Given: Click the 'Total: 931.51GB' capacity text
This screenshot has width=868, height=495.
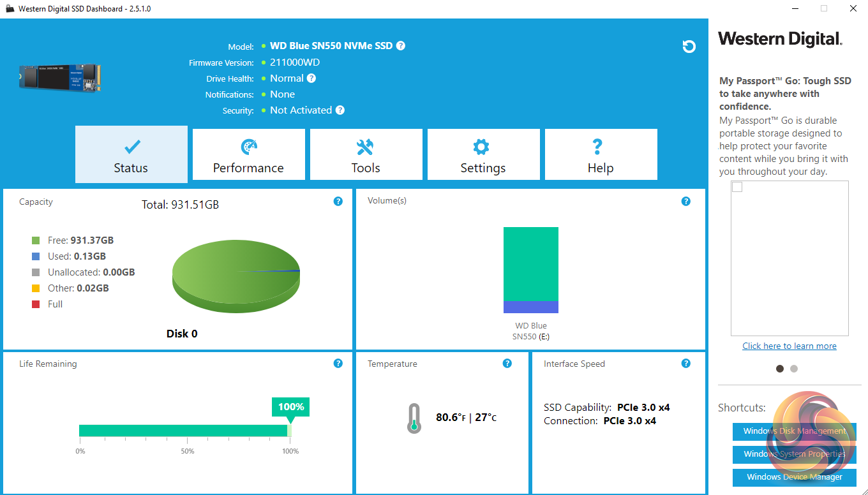Looking at the screenshot, I should (180, 205).
